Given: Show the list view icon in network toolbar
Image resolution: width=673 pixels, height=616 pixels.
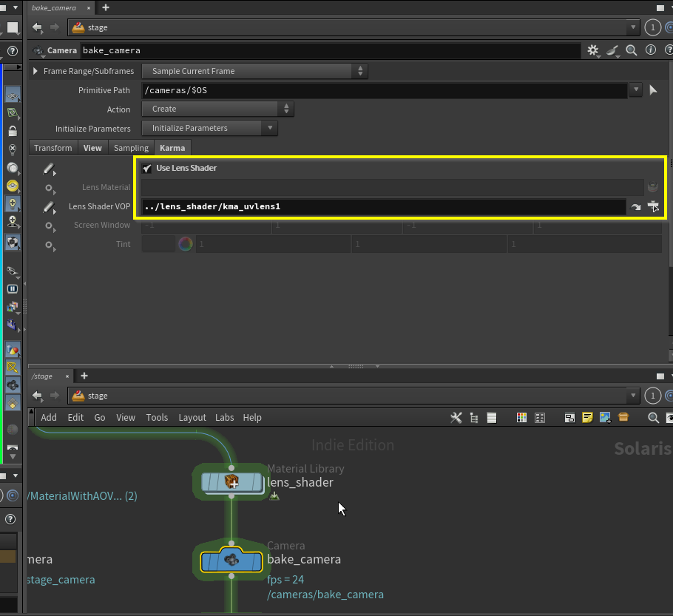Looking at the screenshot, I should 492,418.
